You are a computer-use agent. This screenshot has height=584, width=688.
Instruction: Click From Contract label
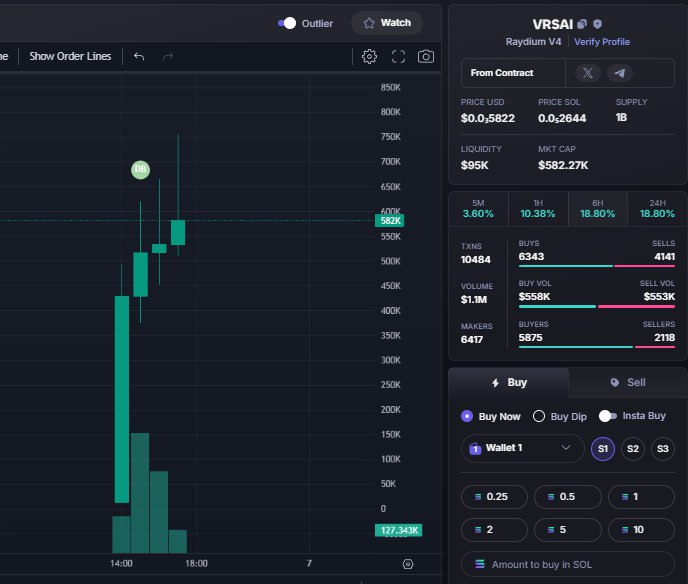pos(502,73)
